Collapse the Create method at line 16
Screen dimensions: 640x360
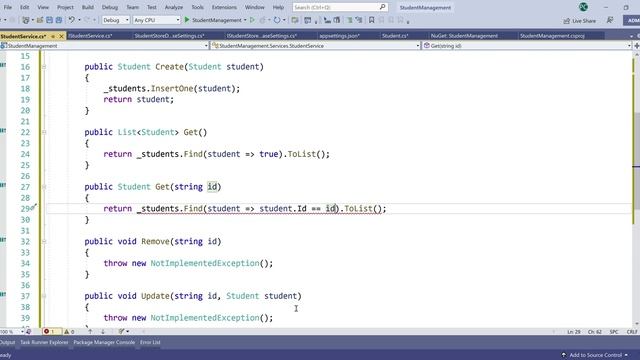[x=44, y=67]
